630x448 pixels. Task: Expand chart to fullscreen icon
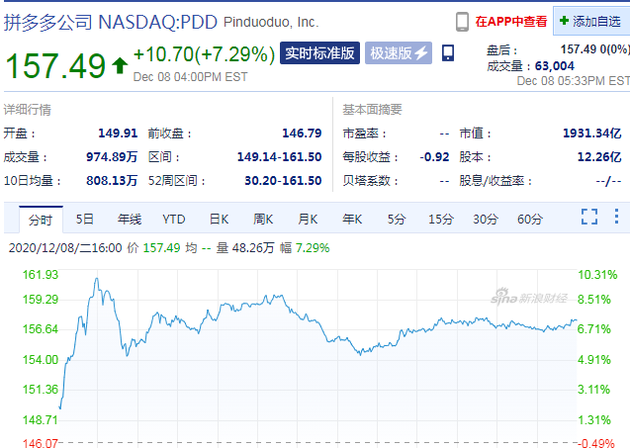click(x=589, y=217)
